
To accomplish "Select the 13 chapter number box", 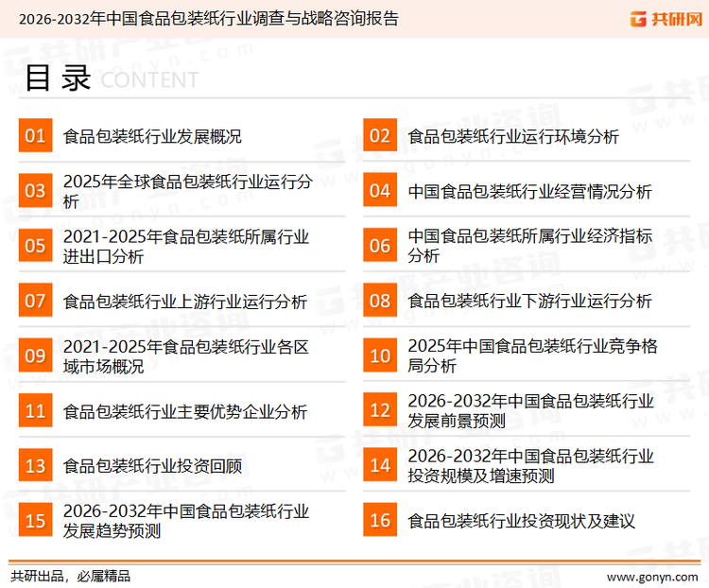I will coord(35,466).
